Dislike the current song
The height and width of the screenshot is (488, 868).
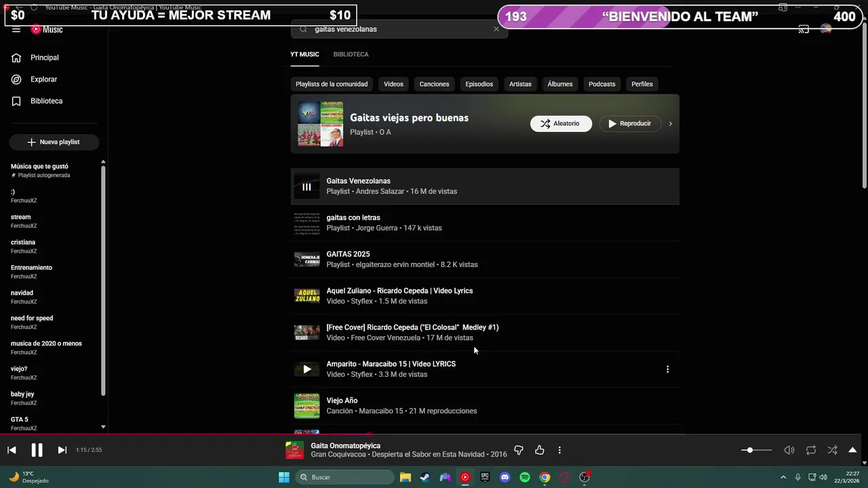(x=519, y=450)
